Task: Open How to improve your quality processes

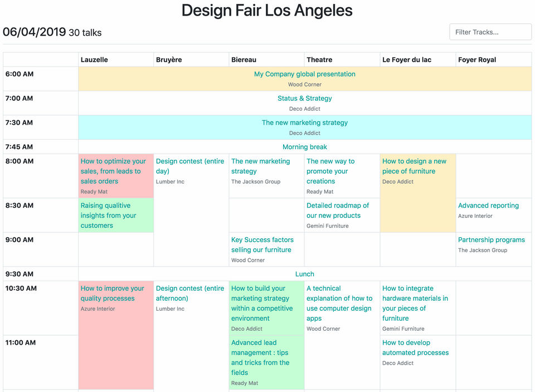Action: point(112,293)
